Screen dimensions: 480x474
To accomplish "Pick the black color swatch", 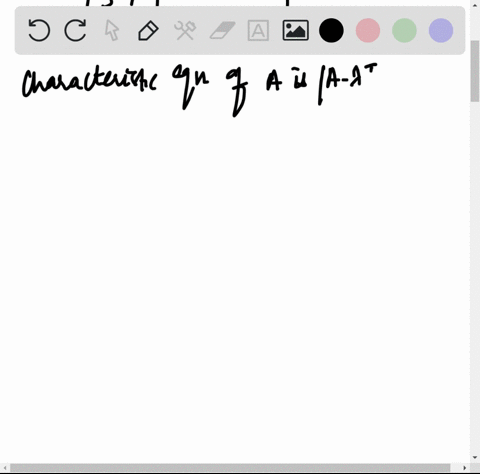I will (331, 30).
